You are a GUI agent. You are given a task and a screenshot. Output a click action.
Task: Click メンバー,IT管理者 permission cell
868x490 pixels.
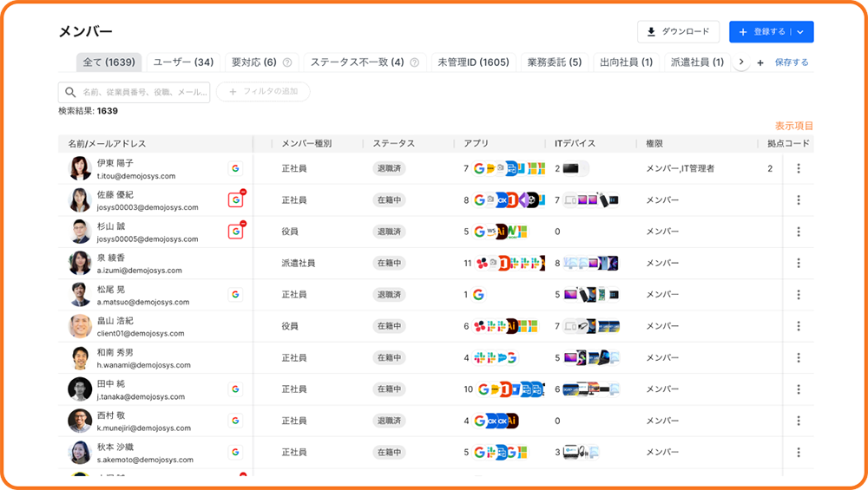681,168
